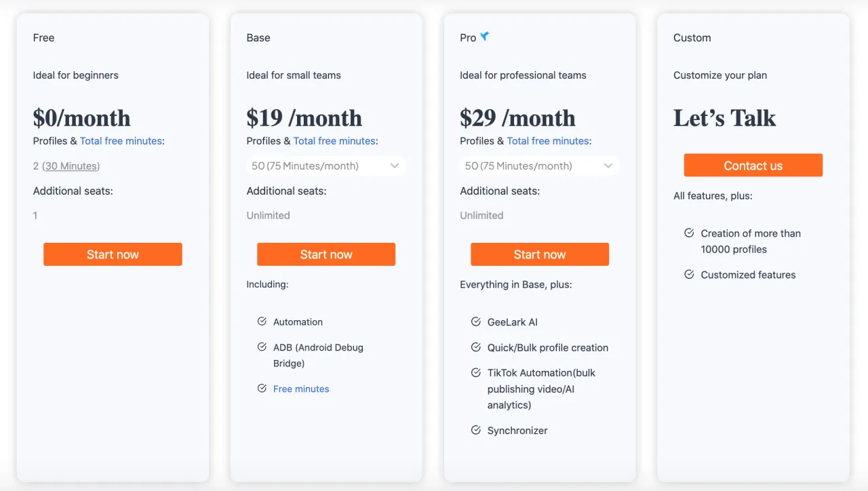Click the checkmark icon beside Customized features

pos(689,274)
